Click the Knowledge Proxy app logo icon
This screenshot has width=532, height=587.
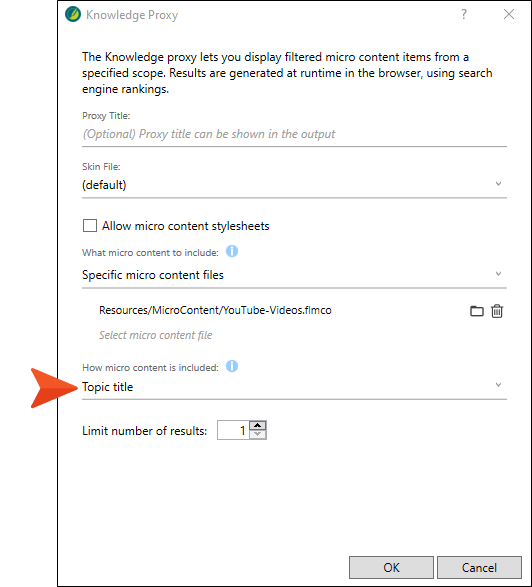(x=73, y=15)
